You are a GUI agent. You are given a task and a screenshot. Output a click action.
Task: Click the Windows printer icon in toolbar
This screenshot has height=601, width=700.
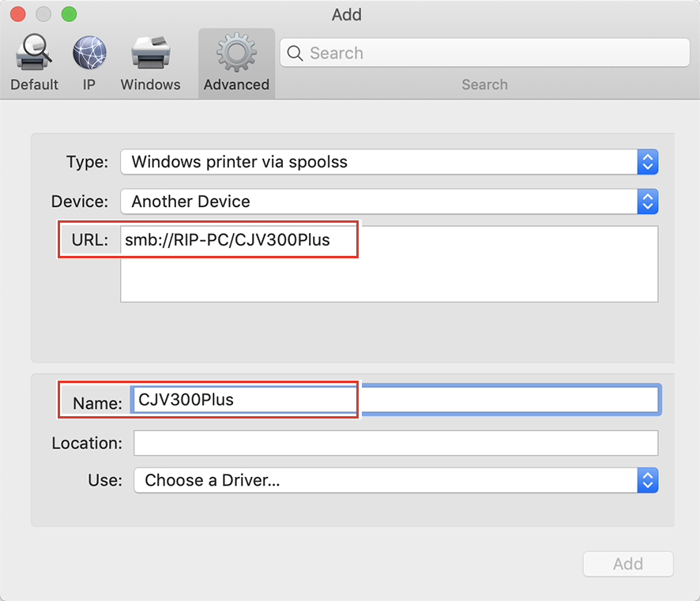(x=150, y=51)
